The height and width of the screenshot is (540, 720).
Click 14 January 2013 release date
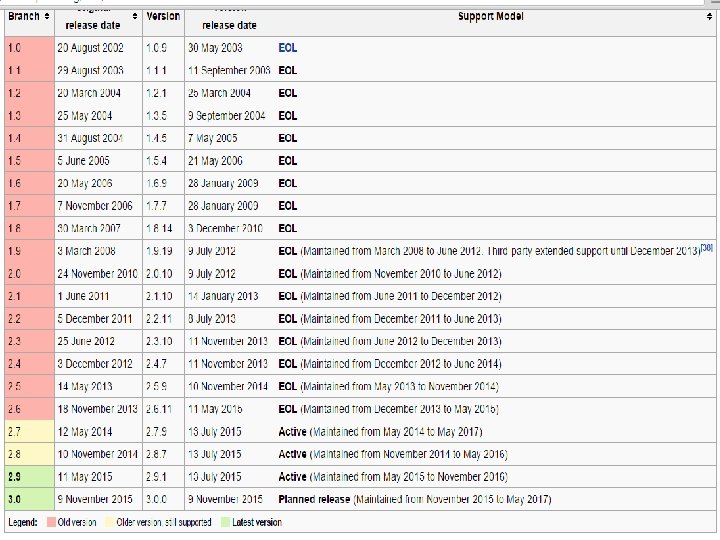[223, 296]
